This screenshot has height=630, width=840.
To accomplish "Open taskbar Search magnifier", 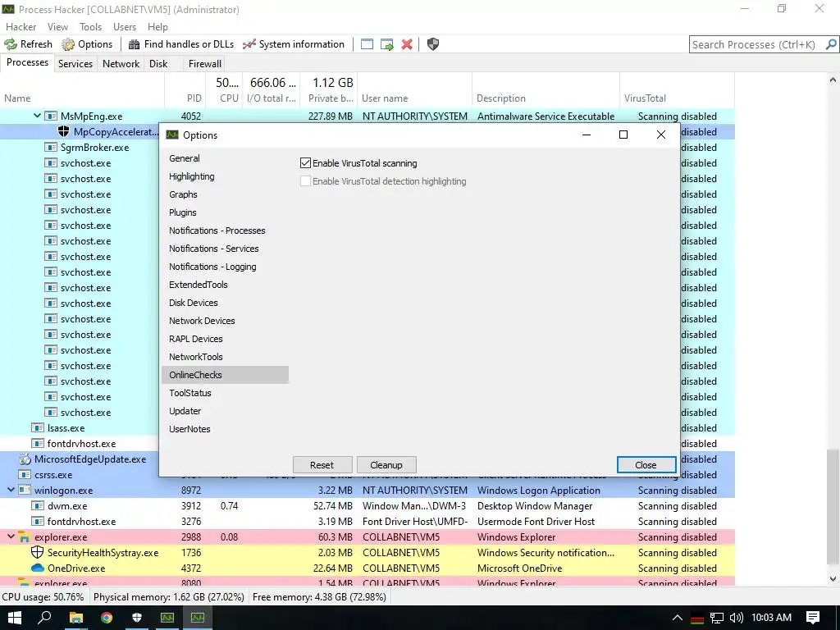I will point(45,618).
